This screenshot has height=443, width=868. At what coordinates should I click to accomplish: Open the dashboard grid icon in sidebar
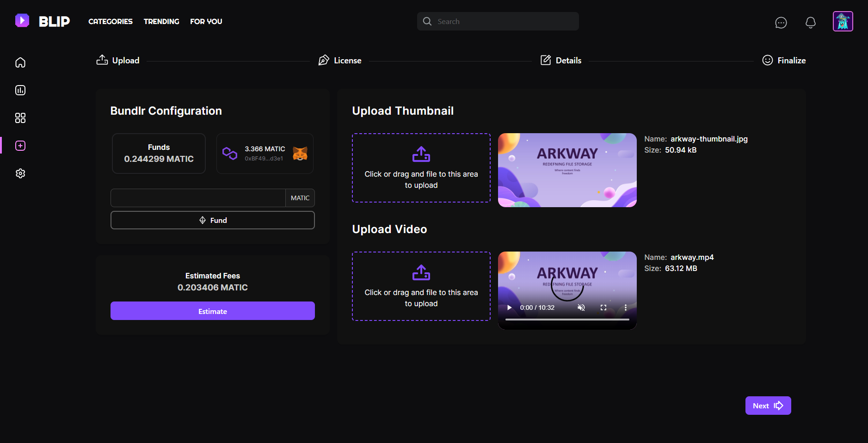(20, 118)
